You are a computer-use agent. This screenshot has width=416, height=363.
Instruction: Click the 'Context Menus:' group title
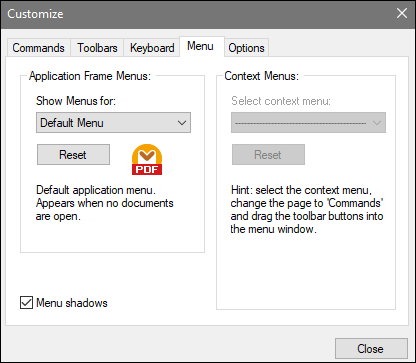tap(262, 76)
